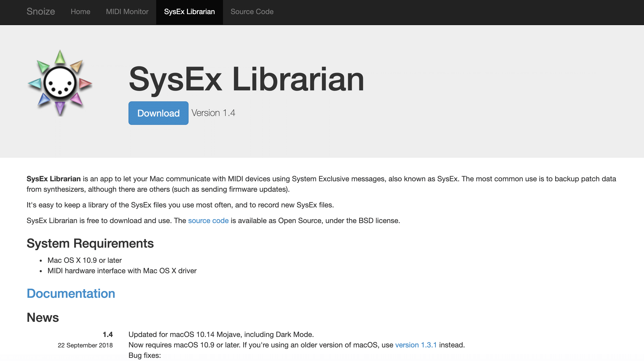Click the 'Version 1.4' text beside Download

click(x=213, y=113)
